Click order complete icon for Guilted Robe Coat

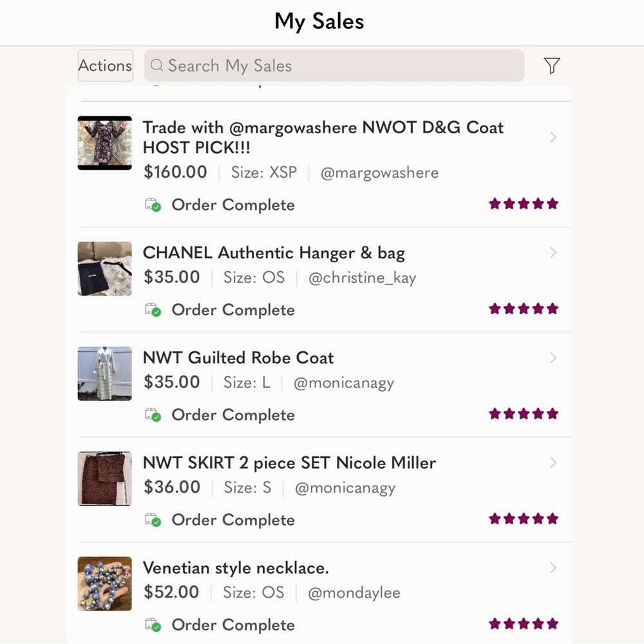pos(153,415)
